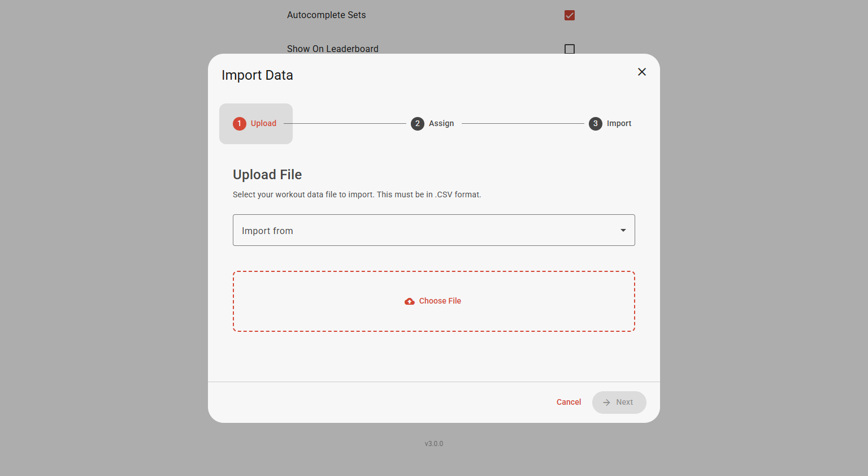Click the step 2 number circle
The height and width of the screenshot is (476, 868).
[418, 124]
